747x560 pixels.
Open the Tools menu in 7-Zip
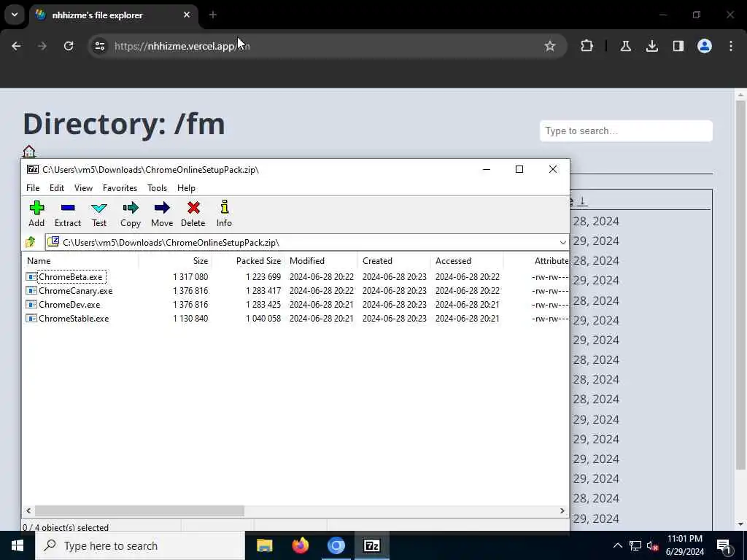158,188
